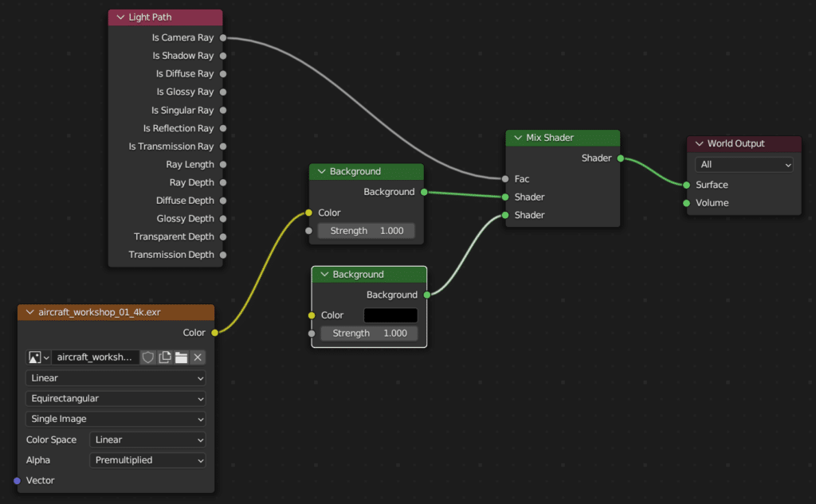Unlink the image with the X icon
816x504 pixels.
198,357
